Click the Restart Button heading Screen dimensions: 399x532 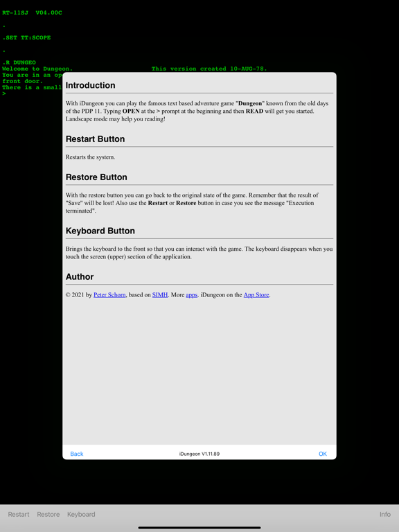coord(95,139)
